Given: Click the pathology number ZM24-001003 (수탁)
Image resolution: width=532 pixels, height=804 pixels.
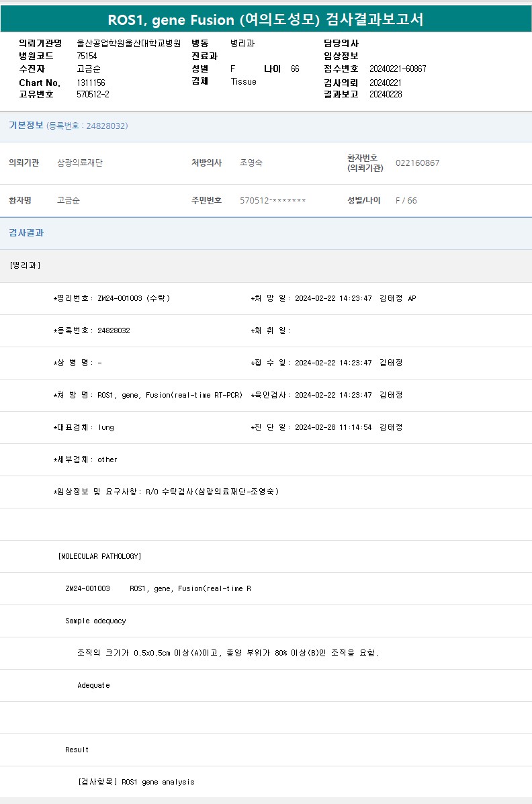Looking at the screenshot, I should tap(133, 298).
